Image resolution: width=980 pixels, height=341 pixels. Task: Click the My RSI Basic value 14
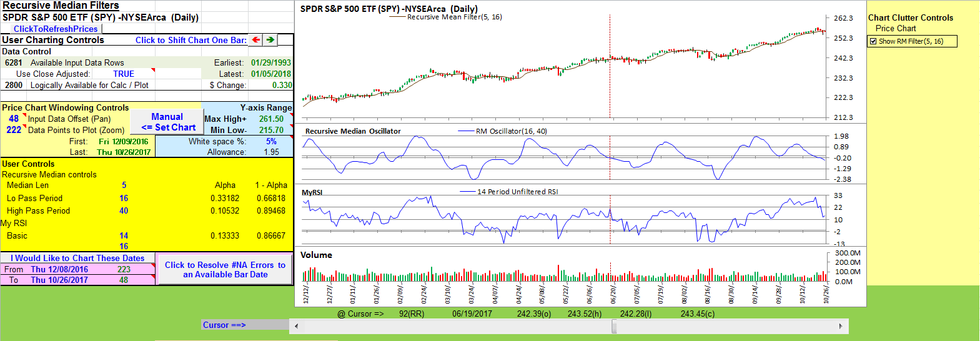(x=124, y=236)
